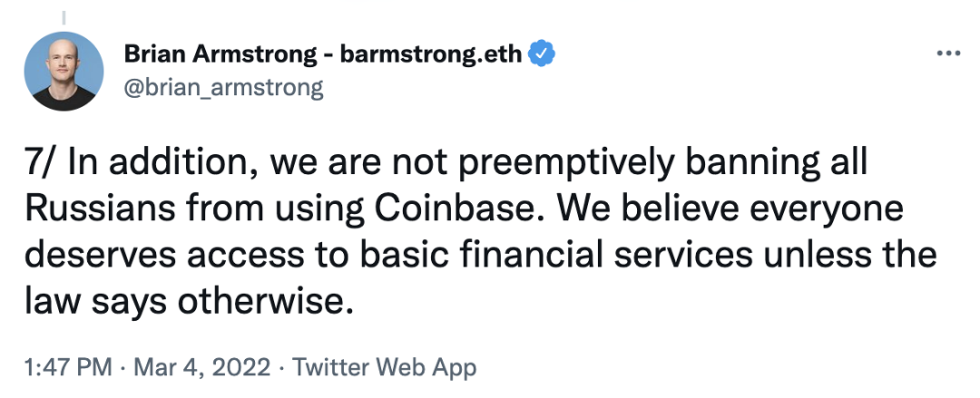The width and height of the screenshot is (980, 398).
Task: Click the "barmstrong.eth" part of the name
Action: [x=430, y=54]
